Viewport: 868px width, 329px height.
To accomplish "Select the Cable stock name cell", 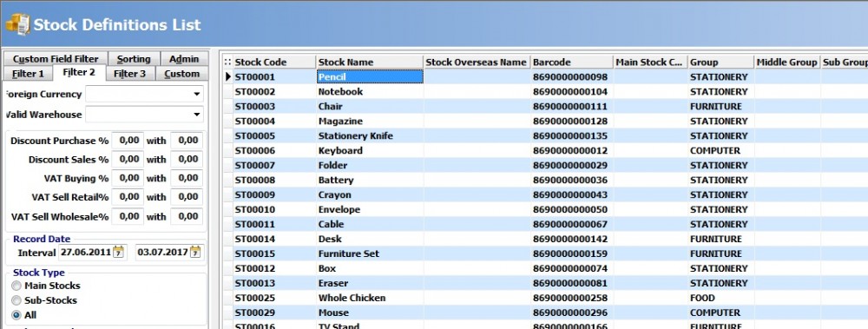I will pos(370,224).
